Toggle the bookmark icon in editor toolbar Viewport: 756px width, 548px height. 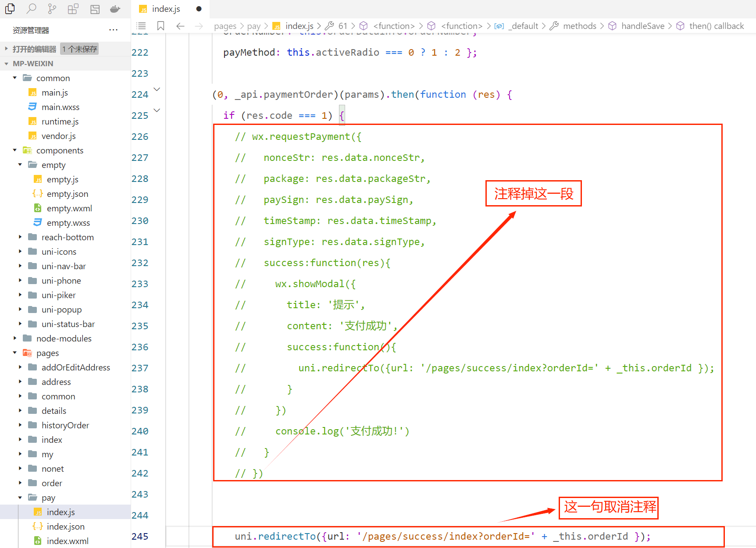161,26
